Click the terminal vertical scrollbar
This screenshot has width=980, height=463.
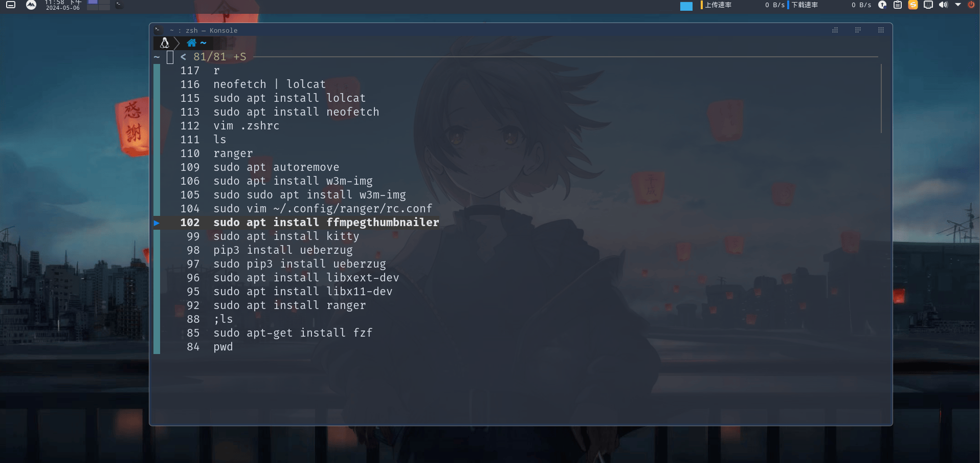pyautogui.click(x=881, y=98)
